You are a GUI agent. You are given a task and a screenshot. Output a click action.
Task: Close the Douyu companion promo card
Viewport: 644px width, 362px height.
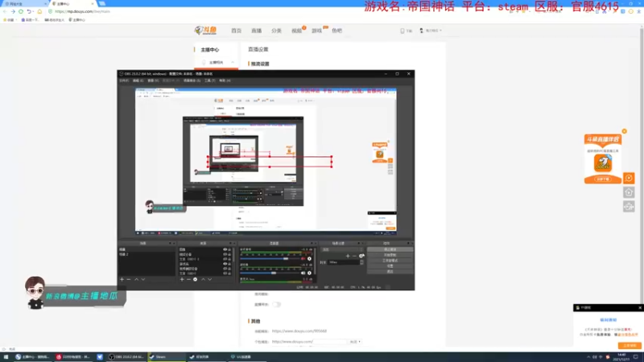[625, 131]
